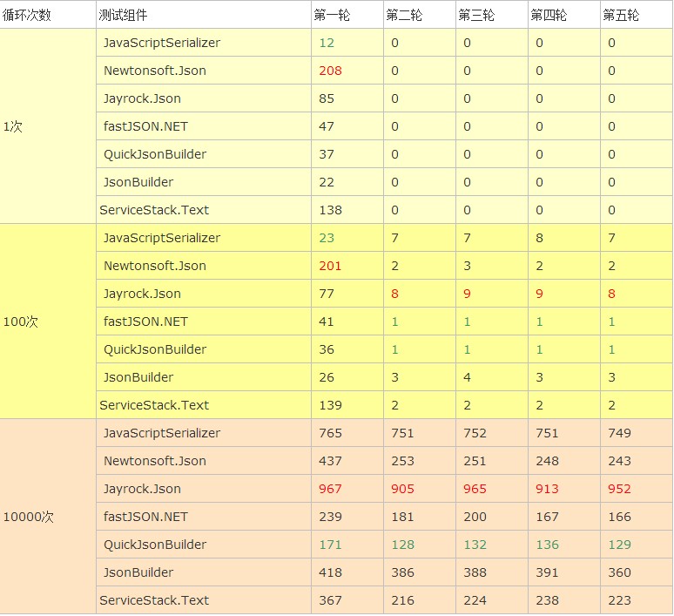Click value 367 in ServiceStack.Text row

[x=330, y=600]
